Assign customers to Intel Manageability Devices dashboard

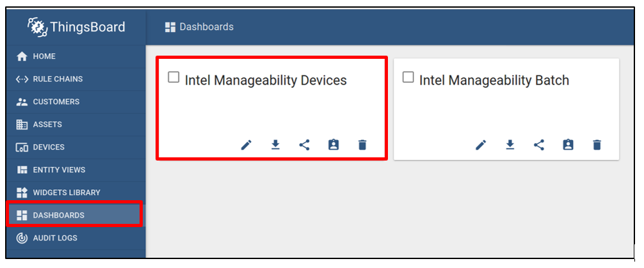pyautogui.click(x=334, y=145)
